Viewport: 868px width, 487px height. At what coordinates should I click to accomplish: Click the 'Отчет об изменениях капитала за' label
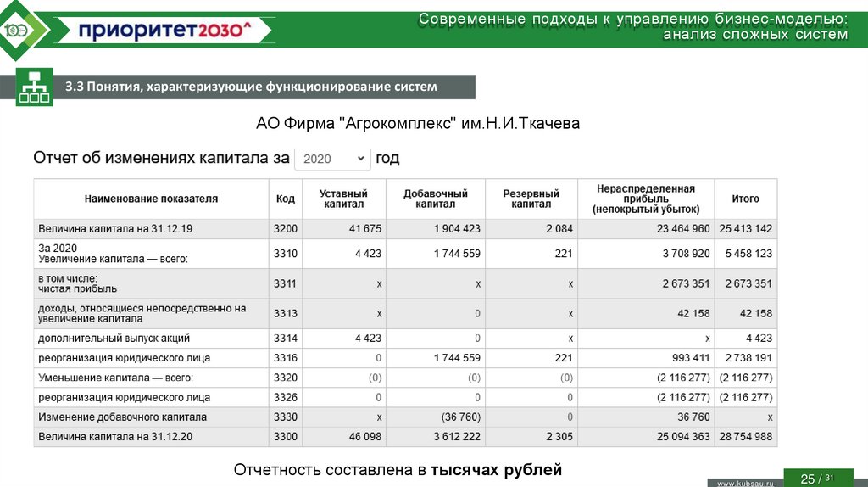[x=161, y=158]
